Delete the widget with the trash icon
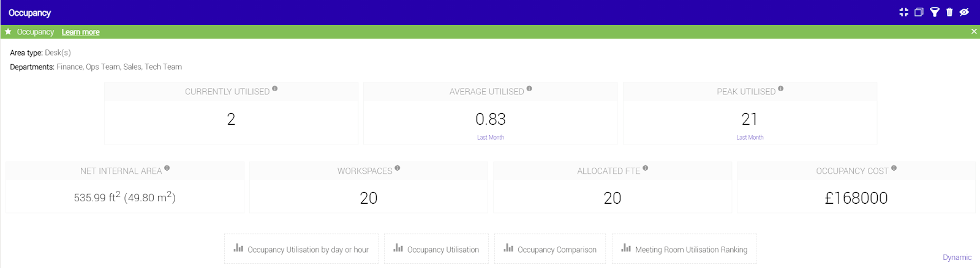Image resolution: width=980 pixels, height=268 pixels. tap(949, 12)
